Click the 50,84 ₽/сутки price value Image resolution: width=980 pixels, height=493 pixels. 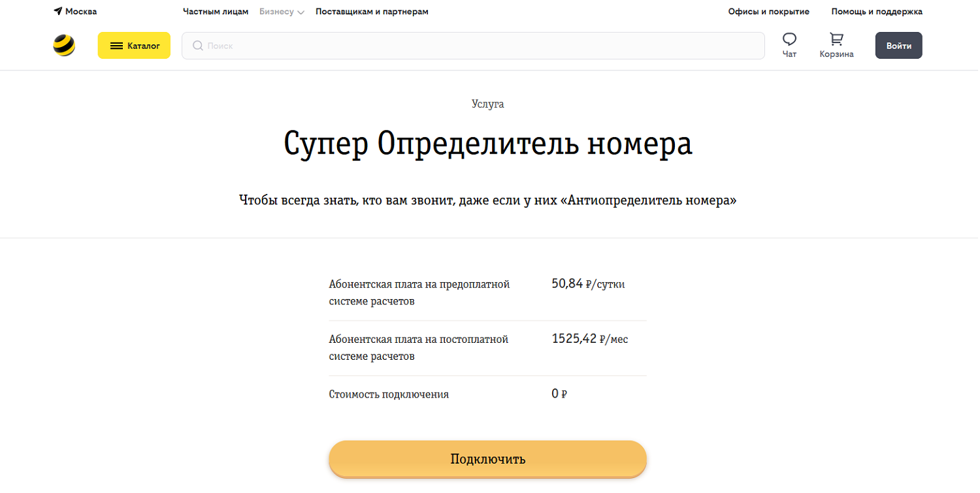coord(589,284)
